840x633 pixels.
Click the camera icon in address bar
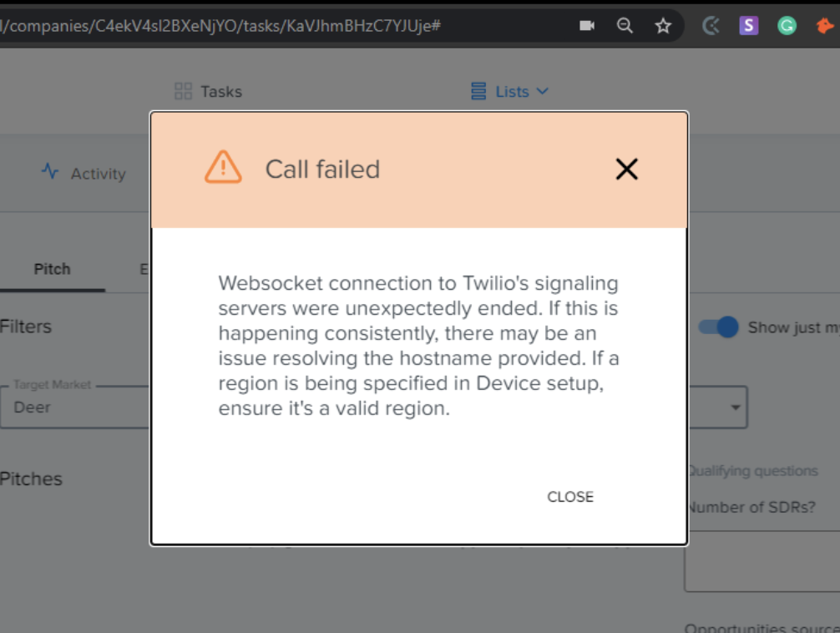click(587, 25)
